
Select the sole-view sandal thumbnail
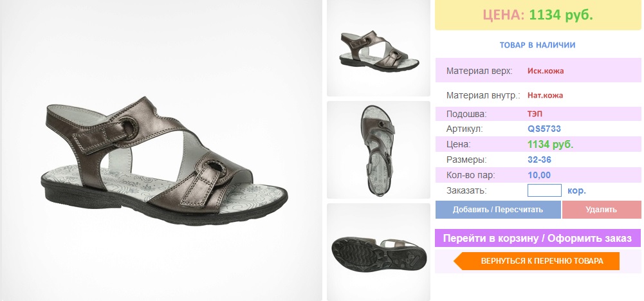coord(379,251)
